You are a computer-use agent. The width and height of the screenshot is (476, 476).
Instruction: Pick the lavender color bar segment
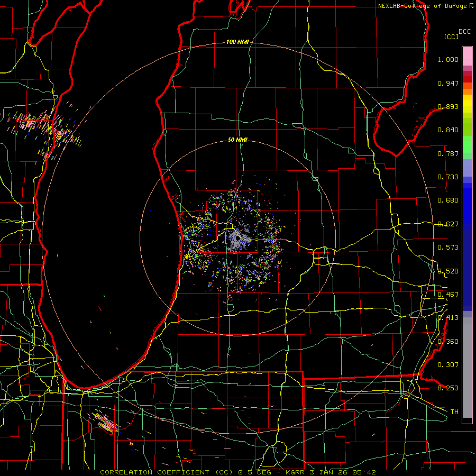pyautogui.click(x=467, y=168)
